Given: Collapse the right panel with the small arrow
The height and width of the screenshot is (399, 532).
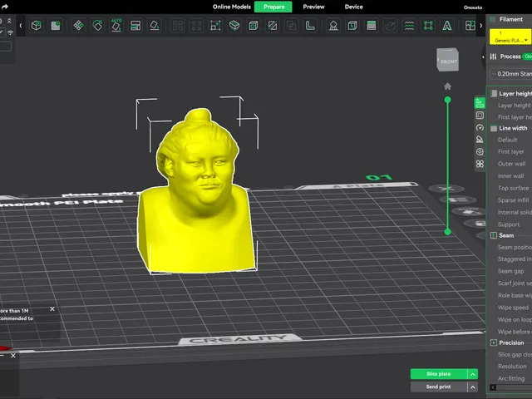Looking at the screenshot, I should pos(483,57).
